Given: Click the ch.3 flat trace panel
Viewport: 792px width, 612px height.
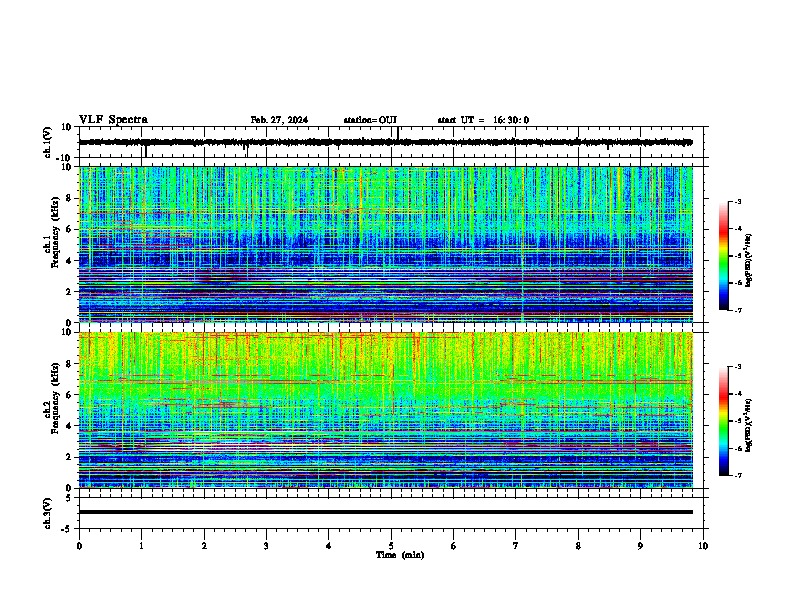Looking at the screenshot, I should tap(393, 513).
